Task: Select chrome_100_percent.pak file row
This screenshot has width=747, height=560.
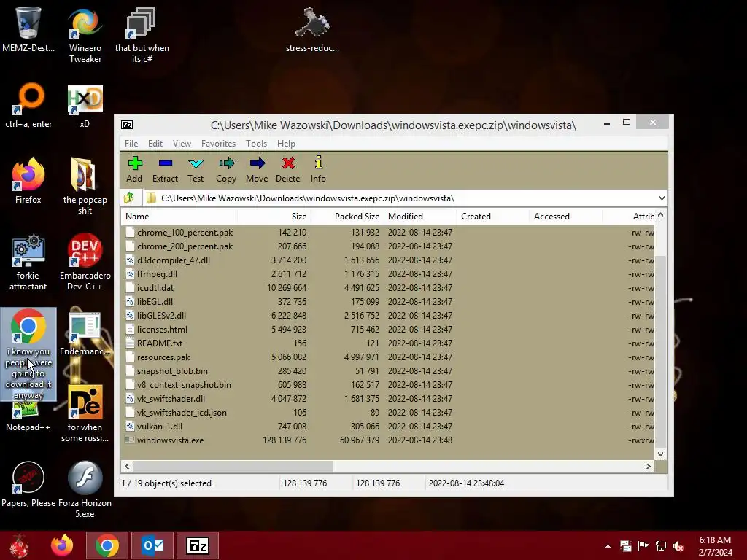Action: (388, 233)
